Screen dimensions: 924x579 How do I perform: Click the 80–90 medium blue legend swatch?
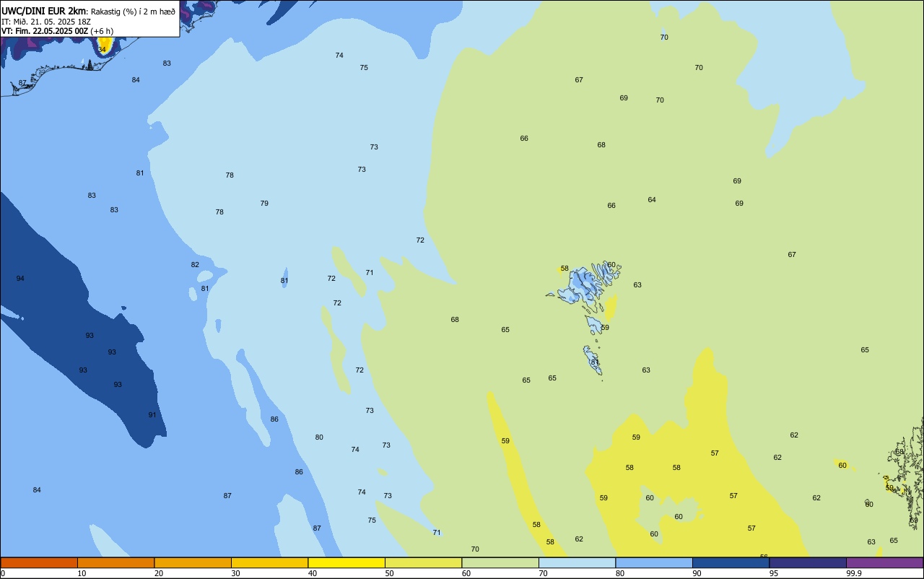tap(654, 562)
